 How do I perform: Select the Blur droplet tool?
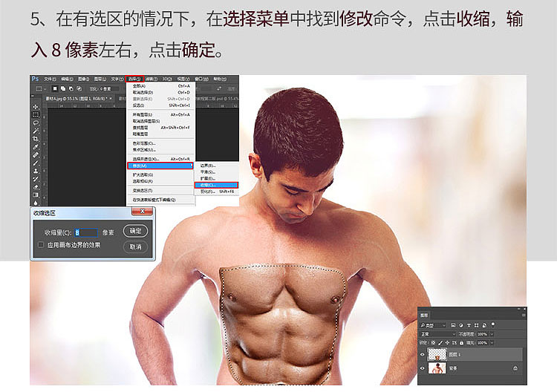click(36, 203)
